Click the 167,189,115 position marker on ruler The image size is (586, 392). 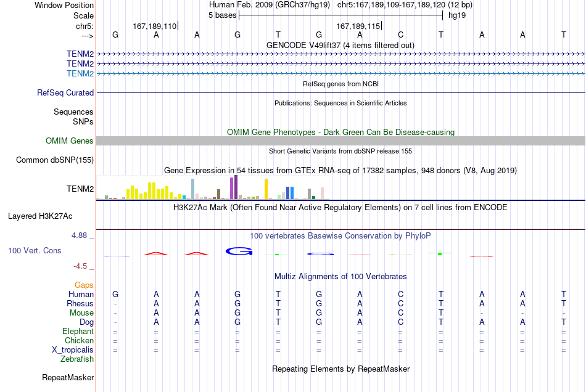point(359,26)
